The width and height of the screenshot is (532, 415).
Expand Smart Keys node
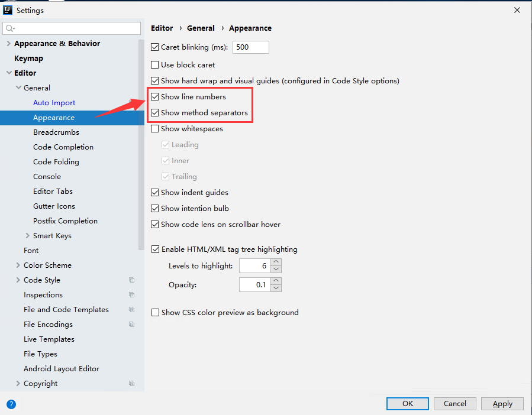click(28, 236)
